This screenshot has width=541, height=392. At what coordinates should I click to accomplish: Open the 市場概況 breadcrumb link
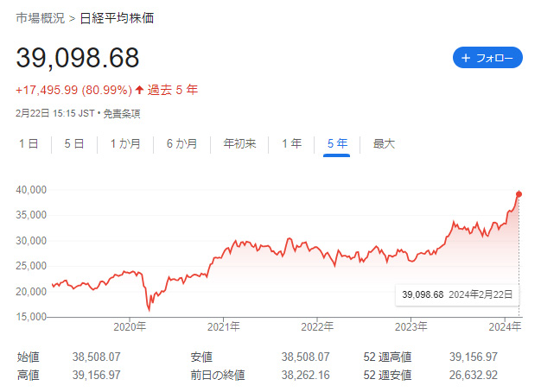(x=39, y=18)
